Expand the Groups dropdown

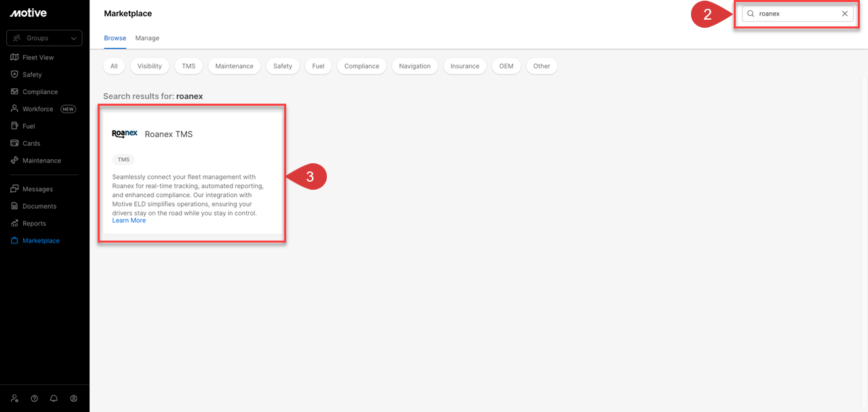44,38
